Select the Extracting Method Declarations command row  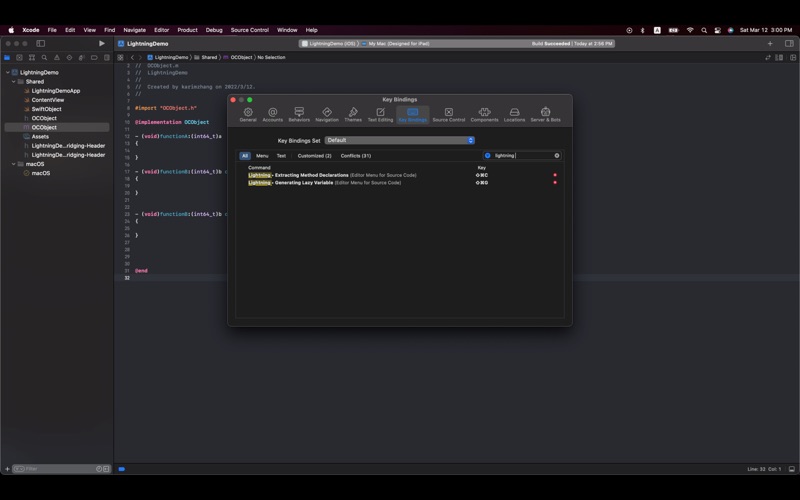(399, 175)
